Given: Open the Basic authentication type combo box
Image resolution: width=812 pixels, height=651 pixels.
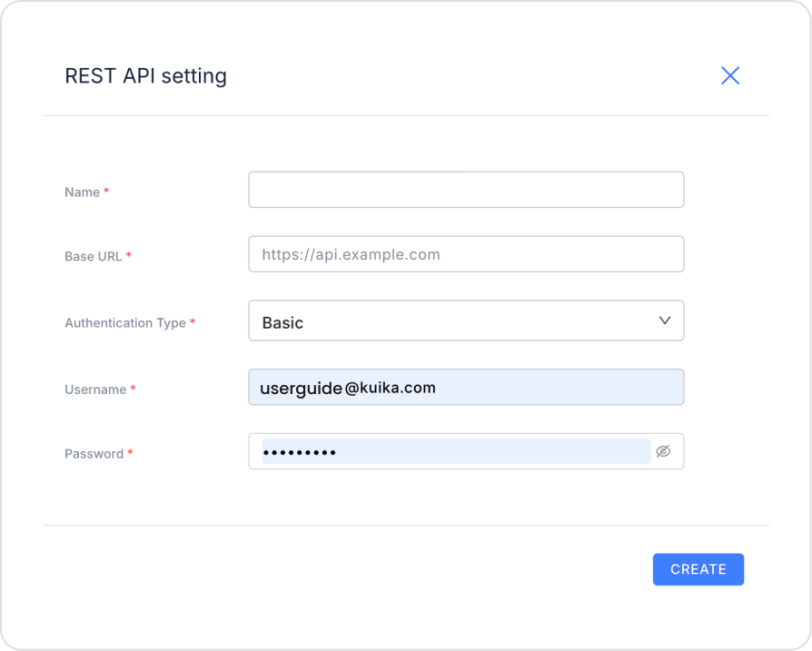Looking at the screenshot, I should coord(454,321).
